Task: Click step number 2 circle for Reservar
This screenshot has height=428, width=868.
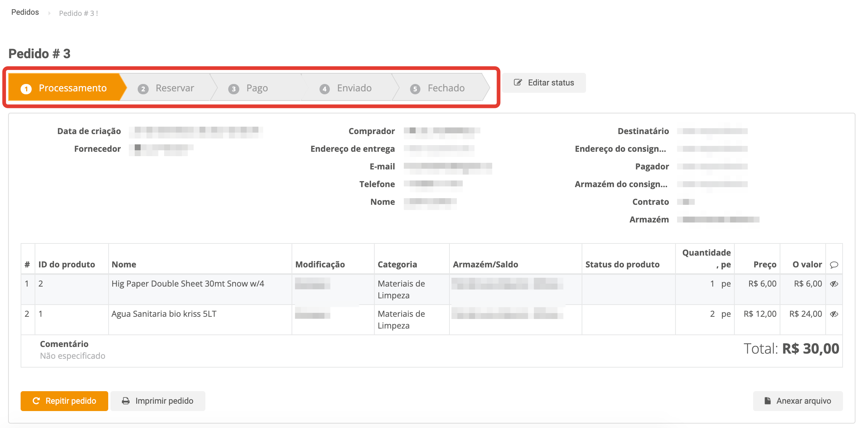Action: pos(143,89)
